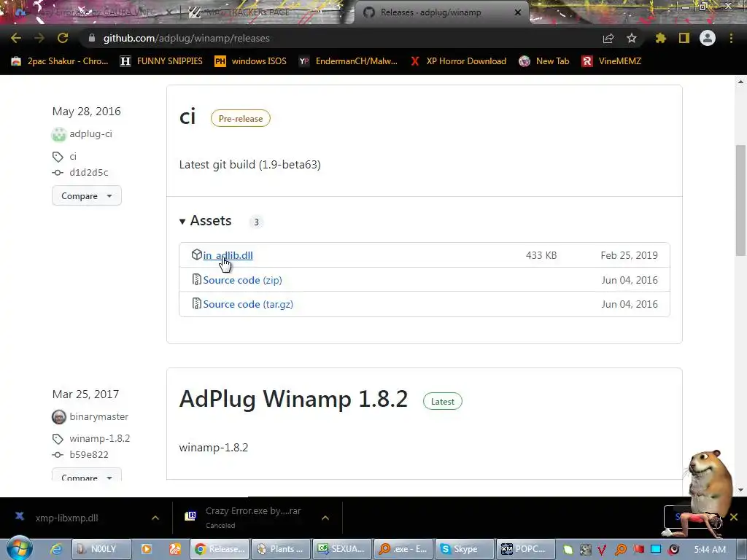Open the Windows Start button

[x=18, y=548]
